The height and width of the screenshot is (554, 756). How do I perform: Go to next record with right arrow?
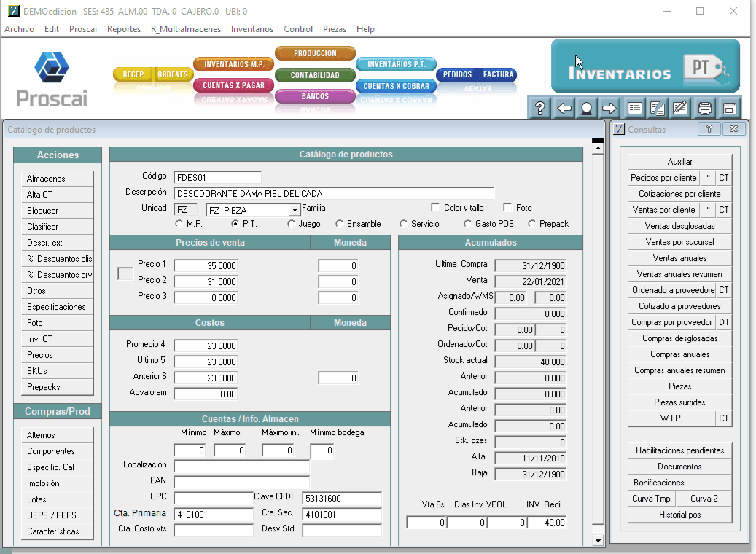(x=609, y=108)
